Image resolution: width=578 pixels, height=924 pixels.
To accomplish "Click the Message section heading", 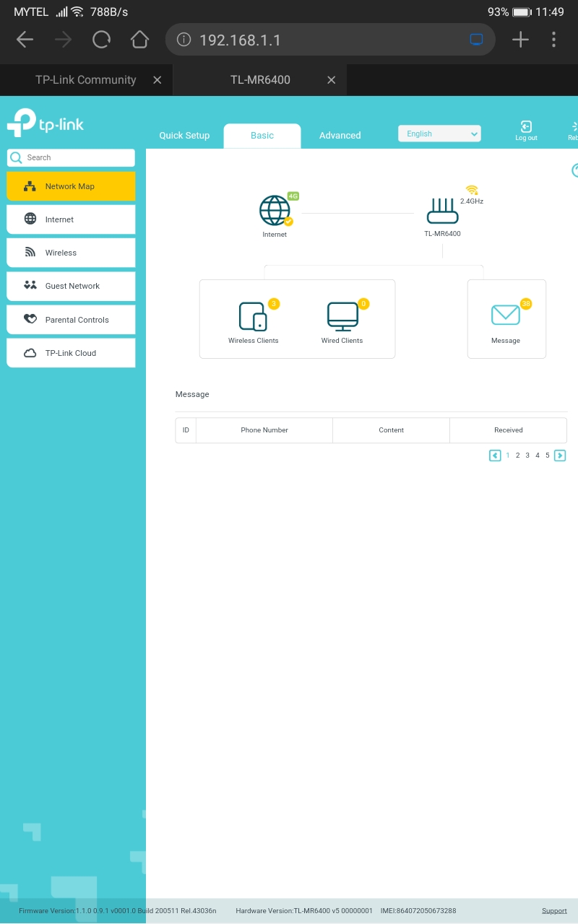I will [192, 395].
